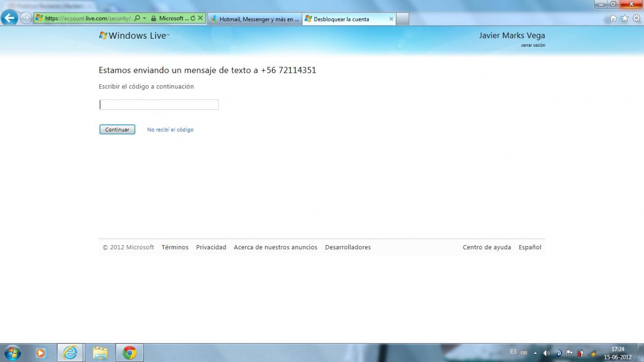The height and width of the screenshot is (362, 644).
Task: Click the security padlock icon in address bar
Action: pyautogui.click(x=153, y=18)
